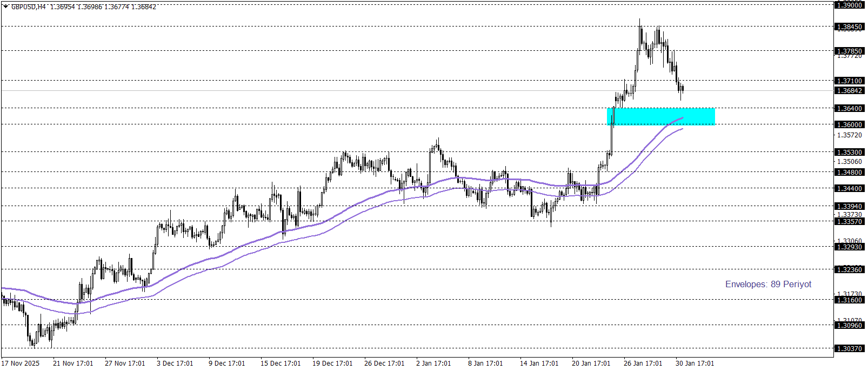Click the 14 Jan 17:01 time label
Viewport: 868px width, 370px height.
539,363
